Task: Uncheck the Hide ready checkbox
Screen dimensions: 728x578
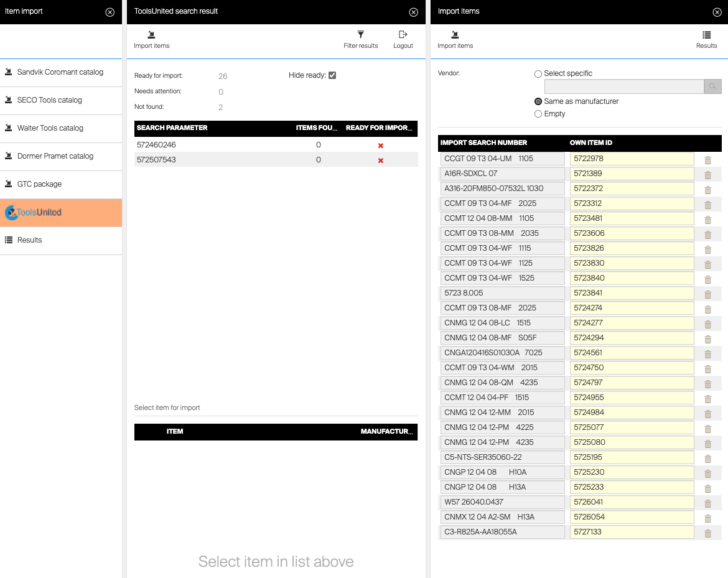Action: click(332, 75)
